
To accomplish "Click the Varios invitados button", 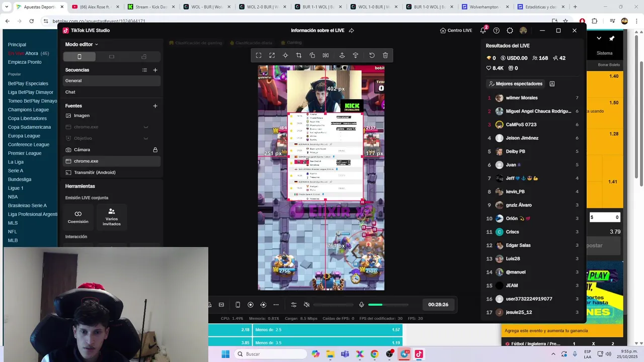I will (x=112, y=217).
